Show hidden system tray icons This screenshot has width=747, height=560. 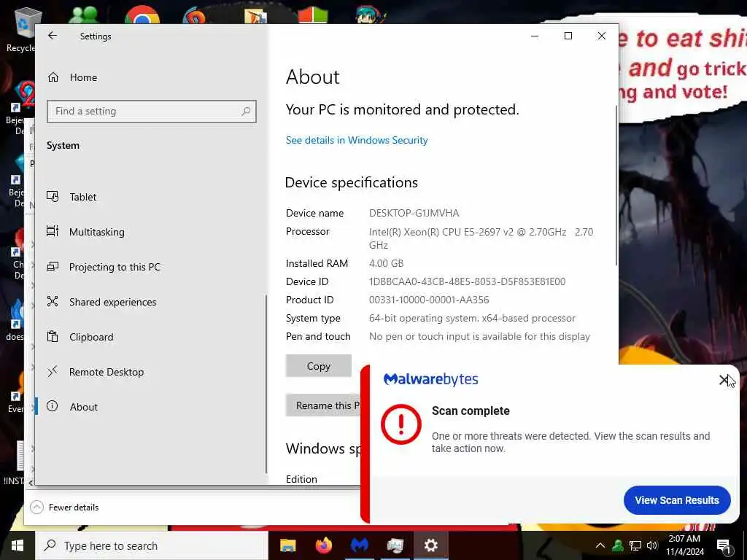(600, 545)
